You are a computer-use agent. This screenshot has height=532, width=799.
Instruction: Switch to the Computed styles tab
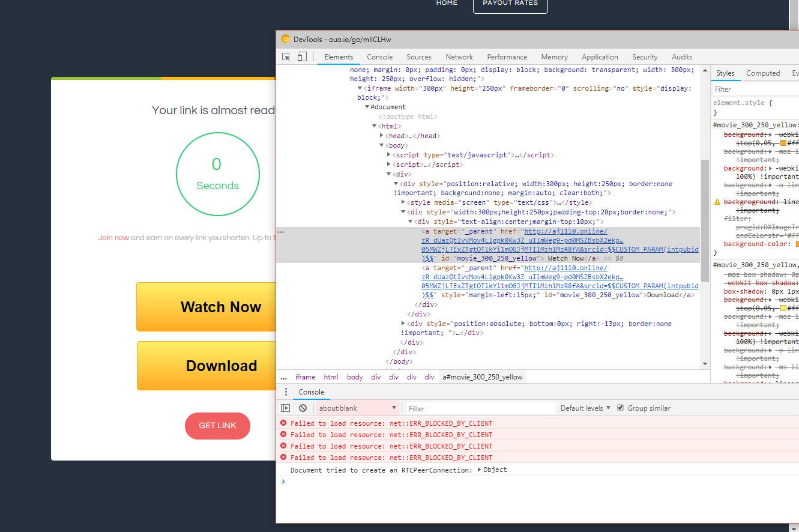coord(762,73)
